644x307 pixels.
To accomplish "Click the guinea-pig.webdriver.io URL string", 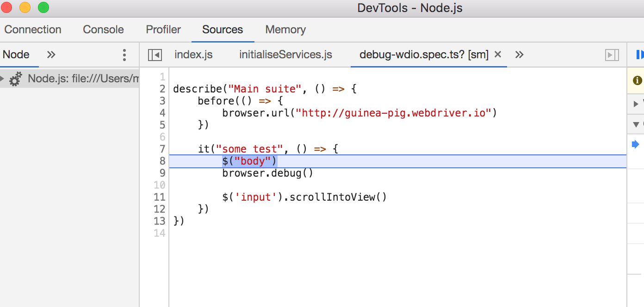I will pyautogui.click(x=393, y=113).
